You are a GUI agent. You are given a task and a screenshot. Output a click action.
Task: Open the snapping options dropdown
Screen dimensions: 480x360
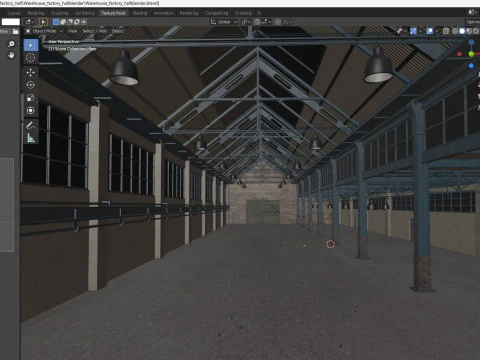tap(266, 22)
